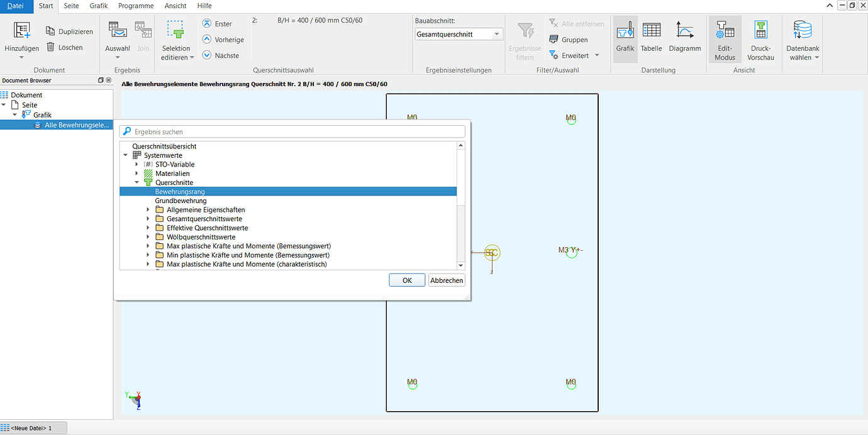Switch to Diagramm display
Screen dimensions: 868x435
click(x=684, y=36)
